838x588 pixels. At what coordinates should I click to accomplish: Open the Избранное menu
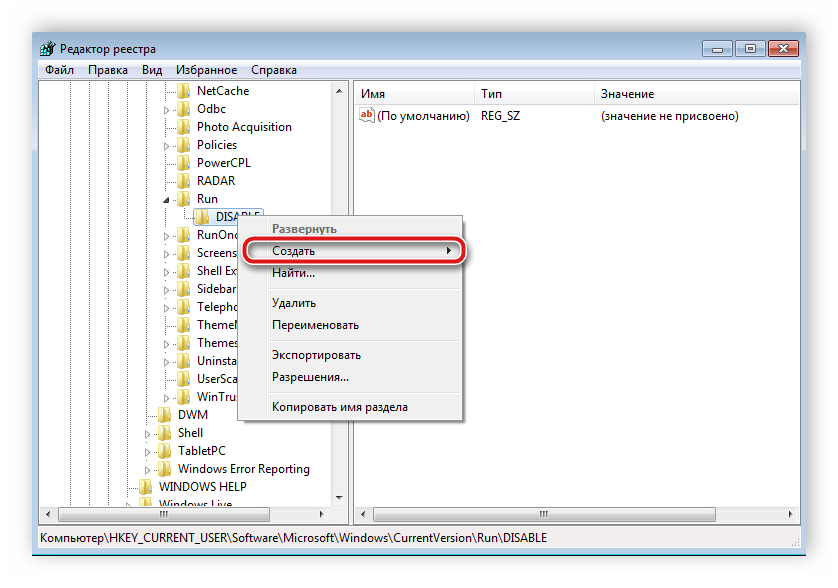[206, 70]
